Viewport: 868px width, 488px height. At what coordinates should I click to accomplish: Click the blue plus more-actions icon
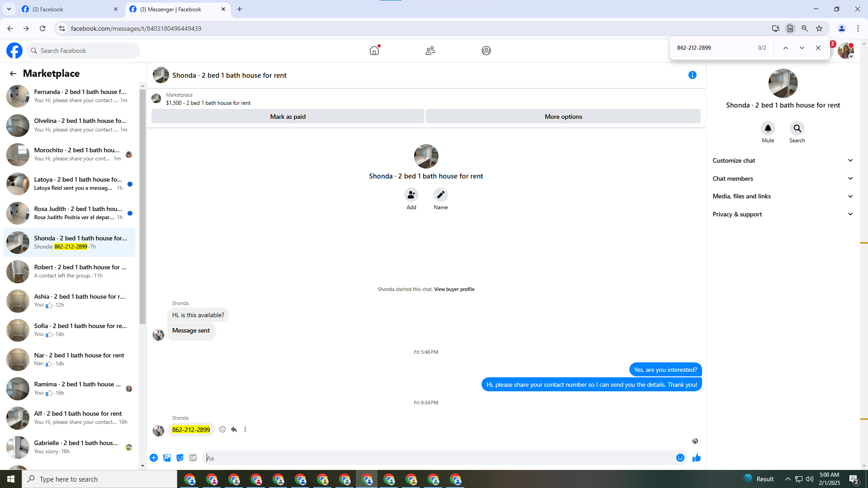[x=154, y=458]
